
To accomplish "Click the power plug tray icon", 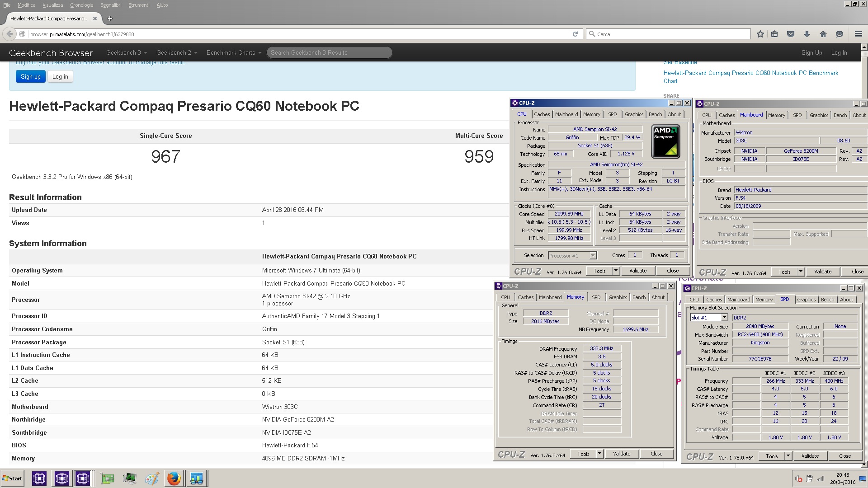I will point(809,479).
